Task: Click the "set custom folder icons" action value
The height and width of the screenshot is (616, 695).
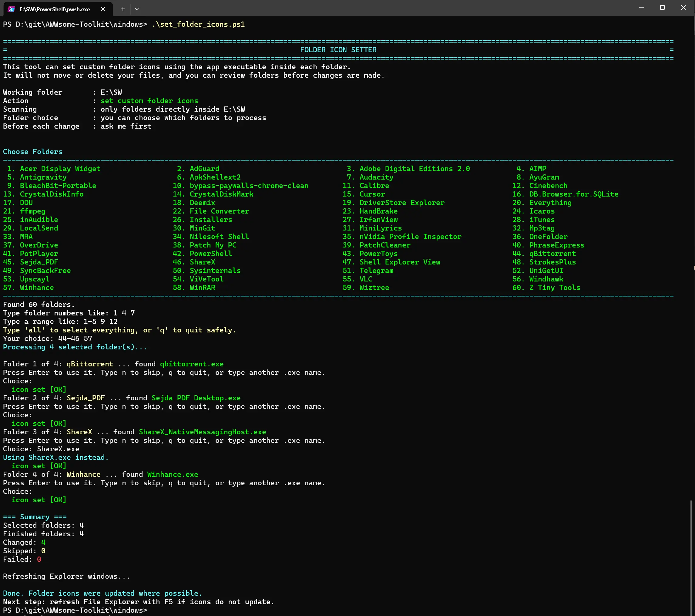Action: click(149, 101)
